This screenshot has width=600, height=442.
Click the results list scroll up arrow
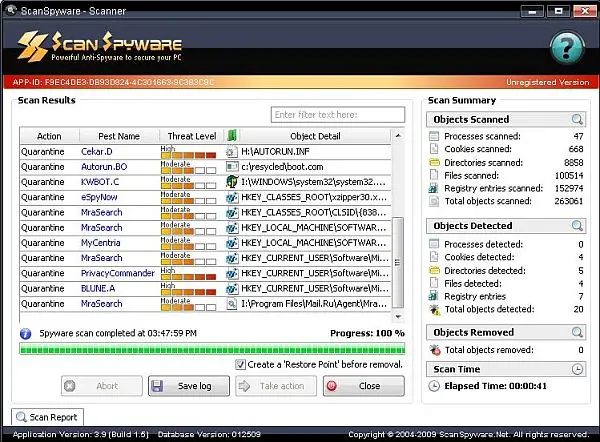tap(398, 136)
